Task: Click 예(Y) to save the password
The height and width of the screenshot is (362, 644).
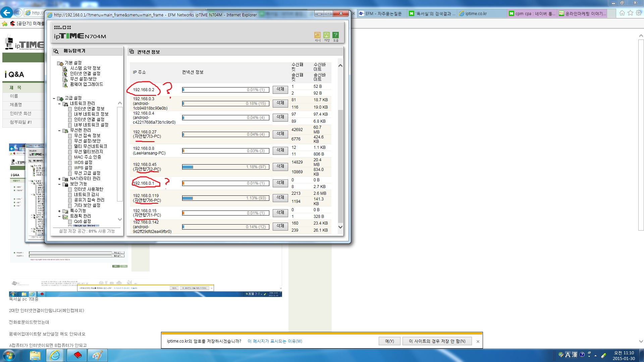Action: click(389, 341)
